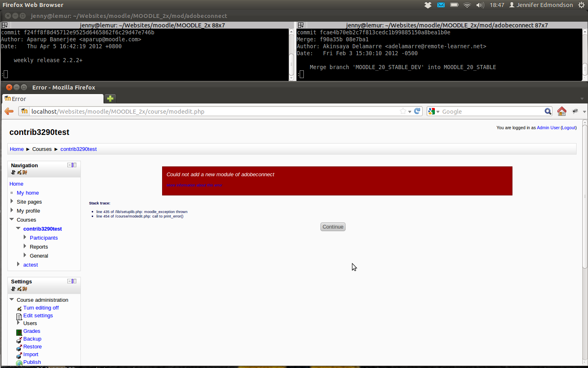
Task: Open the Admin User profile link
Action: 548,128
